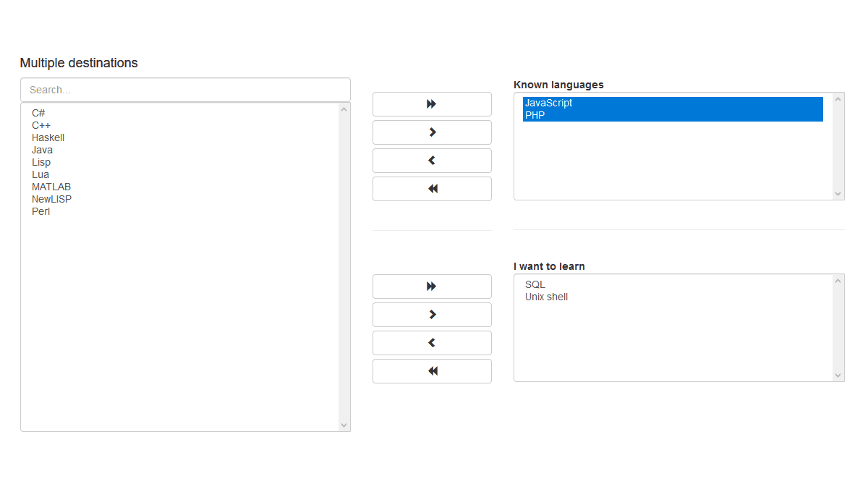Screen dimensions: 868x492
Task: Move selected item to Known languages
Action: click(x=432, y=132)
